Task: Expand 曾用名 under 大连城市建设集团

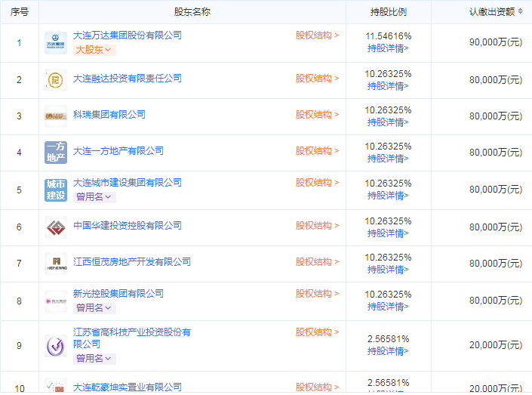Action: [94, 197]
